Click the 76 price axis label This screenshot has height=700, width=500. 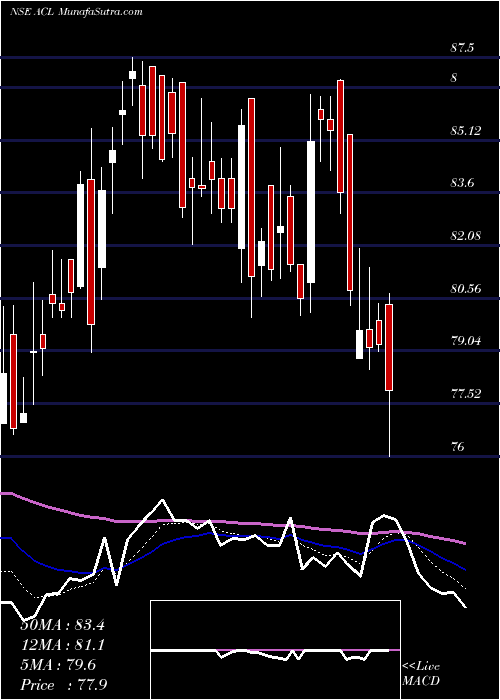(x=458, y=446)
